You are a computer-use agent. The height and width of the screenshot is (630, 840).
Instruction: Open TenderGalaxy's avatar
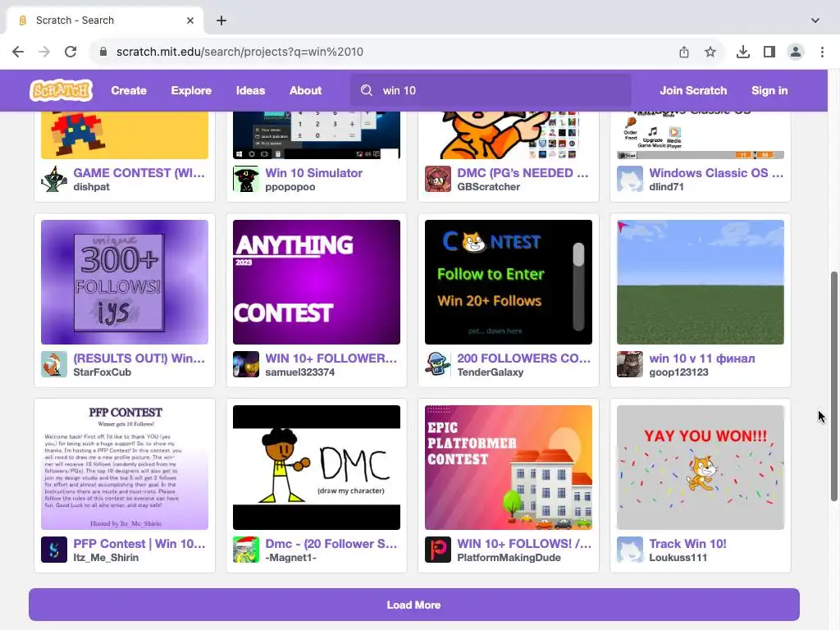[438, 364]
